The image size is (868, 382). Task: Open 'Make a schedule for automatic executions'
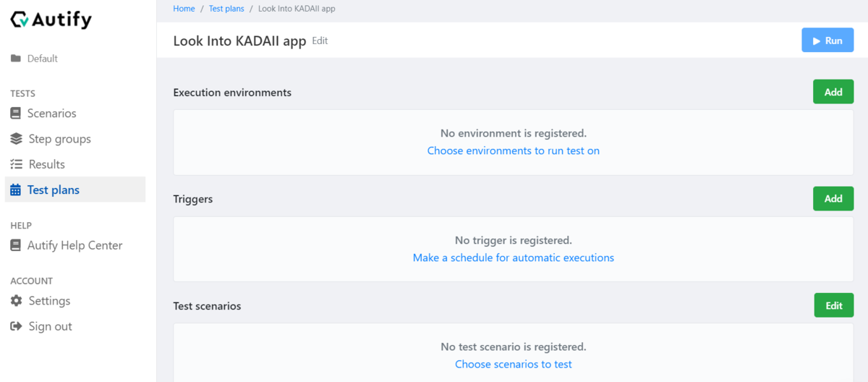click(514, 258)
